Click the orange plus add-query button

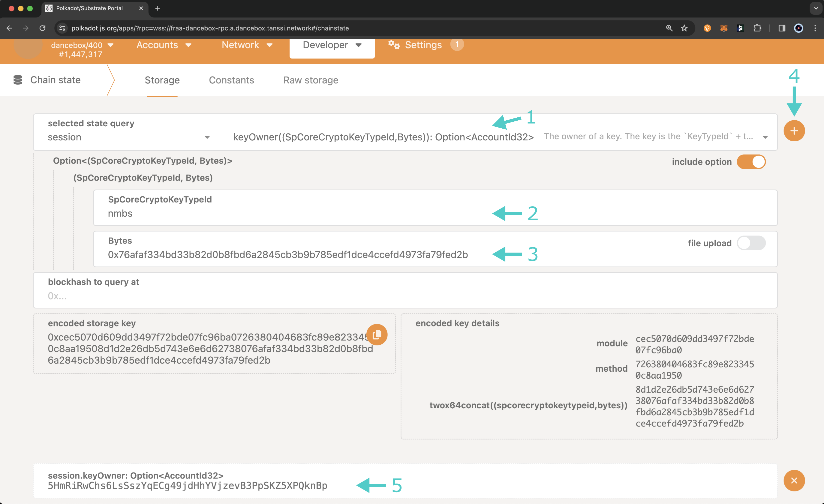(794, 131)
